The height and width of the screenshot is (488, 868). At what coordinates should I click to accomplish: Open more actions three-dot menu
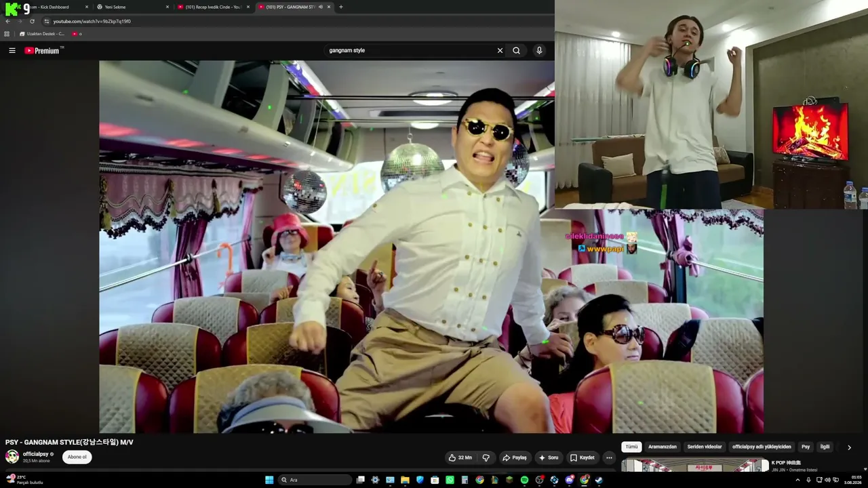click(609, 457)
